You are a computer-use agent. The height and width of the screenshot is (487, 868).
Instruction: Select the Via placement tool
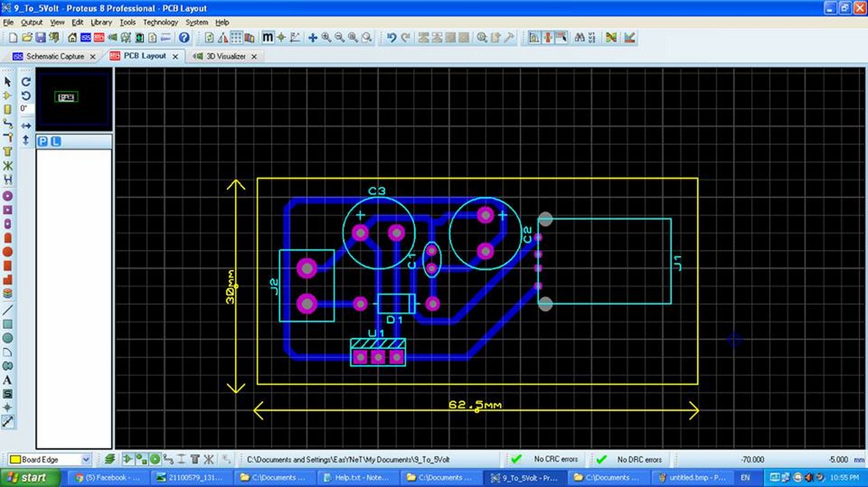[8, 137]
